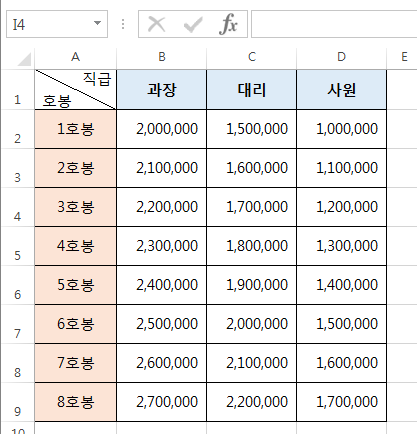Select the 8호봉 cell

[x=76, y=402]
